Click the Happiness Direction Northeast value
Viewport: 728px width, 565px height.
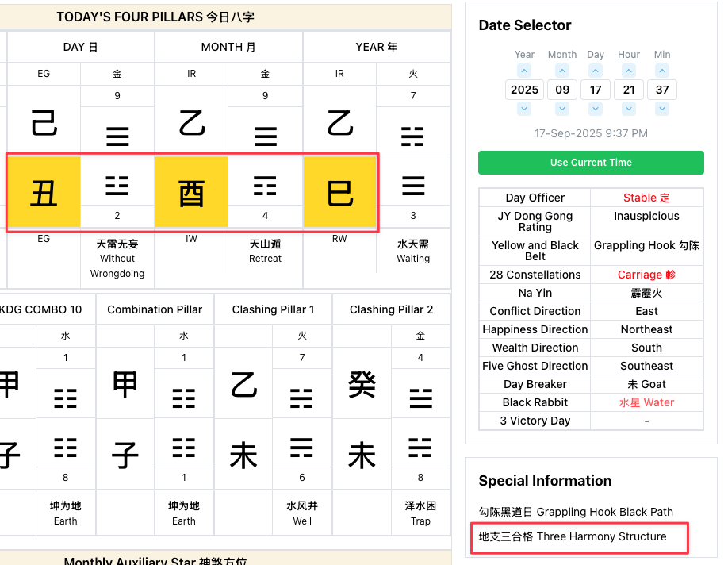tap(647, 329)
